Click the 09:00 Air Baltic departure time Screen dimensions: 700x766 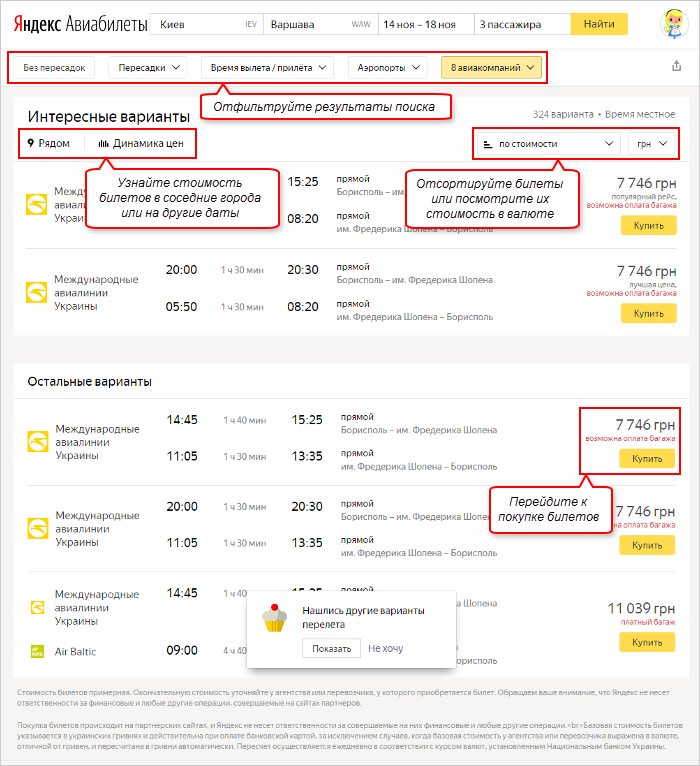point(182,650)
